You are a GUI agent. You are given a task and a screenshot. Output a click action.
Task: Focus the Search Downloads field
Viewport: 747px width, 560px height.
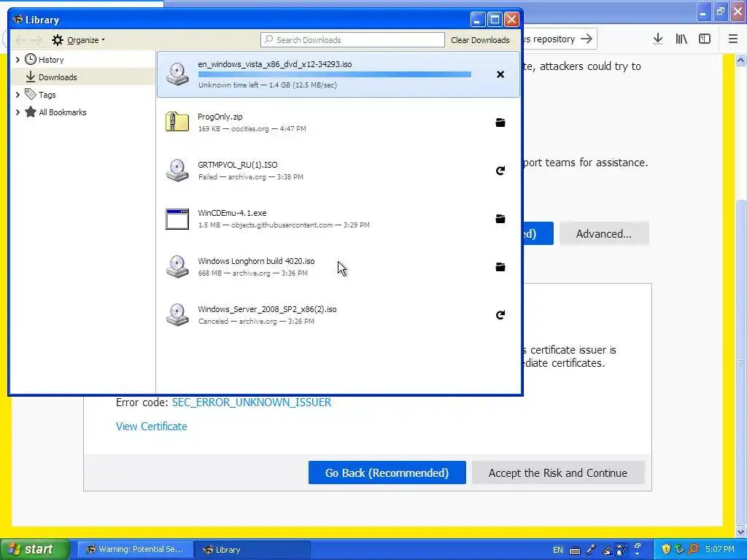352,40
